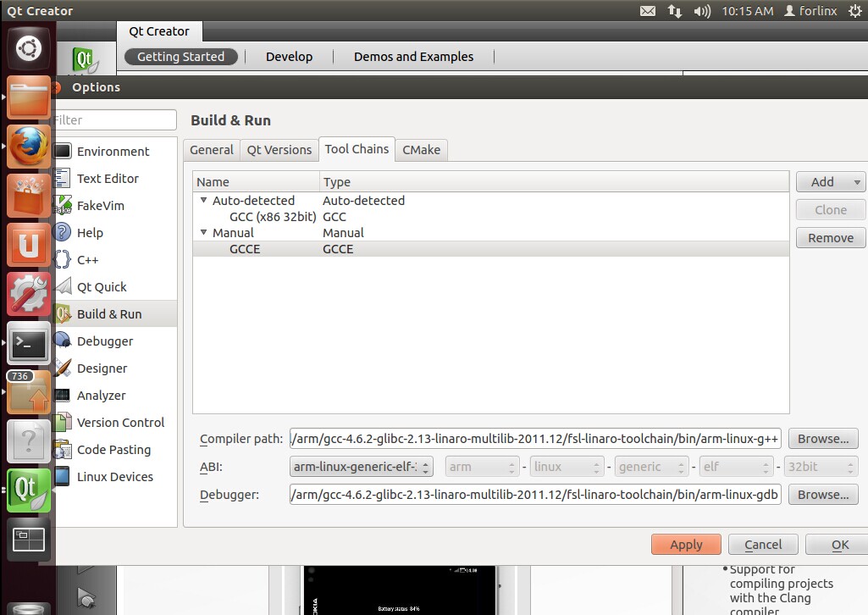Select Code Pasting category icon
Screen dimensions: 868x615
[63, 449]
